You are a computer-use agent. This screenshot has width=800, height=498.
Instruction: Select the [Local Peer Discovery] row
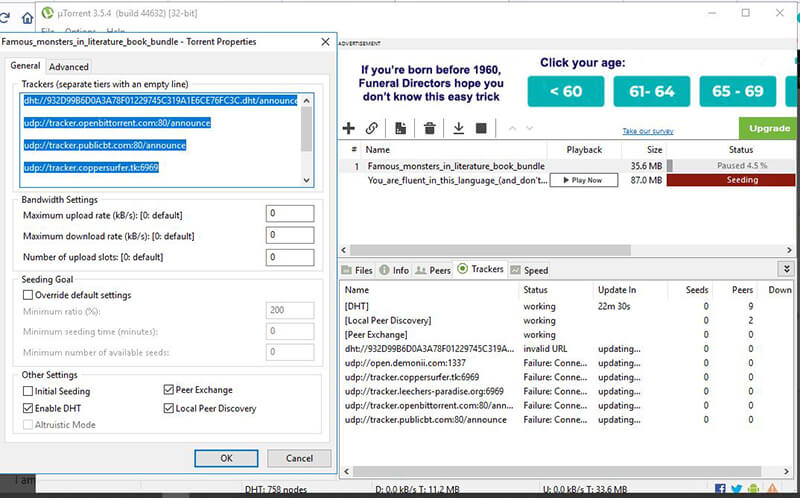tap(566, 320)
